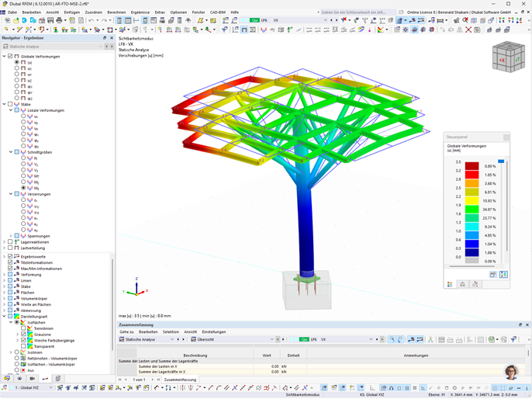Click the color scale results icon

[x=380, y=29]
